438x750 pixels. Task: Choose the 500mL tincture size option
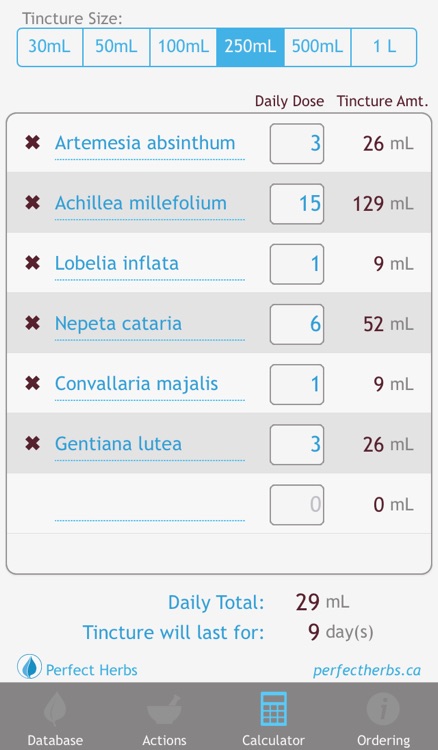coord(318,47)
